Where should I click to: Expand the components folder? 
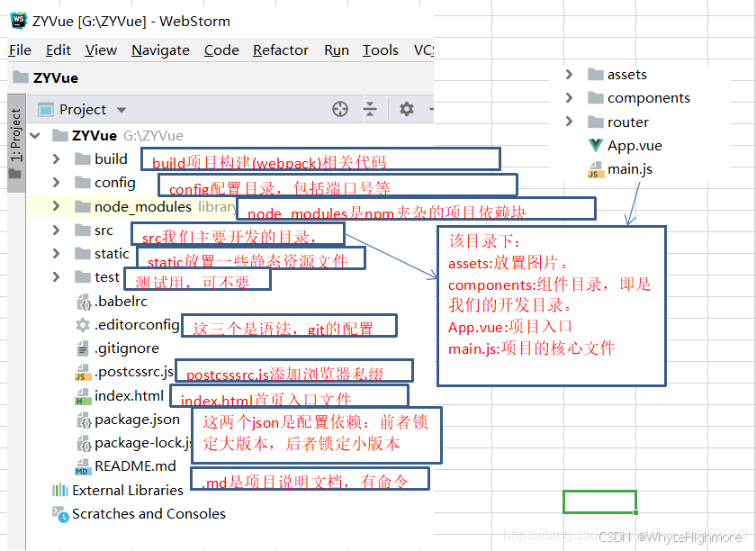569,98
